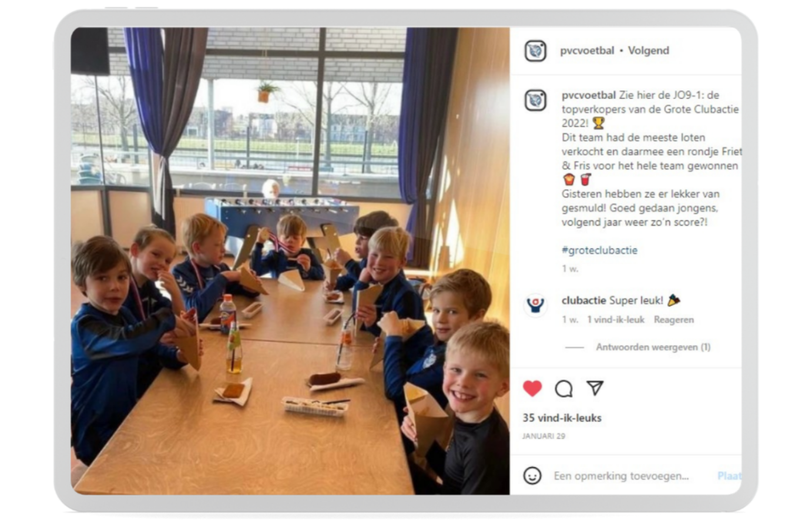Toggle the Volgend following status
The image size is (812, 520).
(648, 51)
